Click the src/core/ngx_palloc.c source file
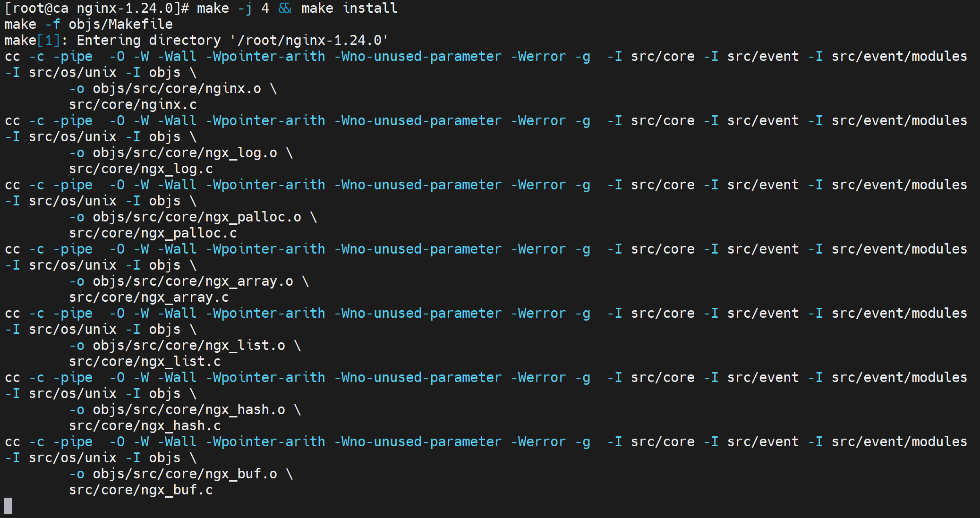This screenshot has width=980, height=518. 153,233
